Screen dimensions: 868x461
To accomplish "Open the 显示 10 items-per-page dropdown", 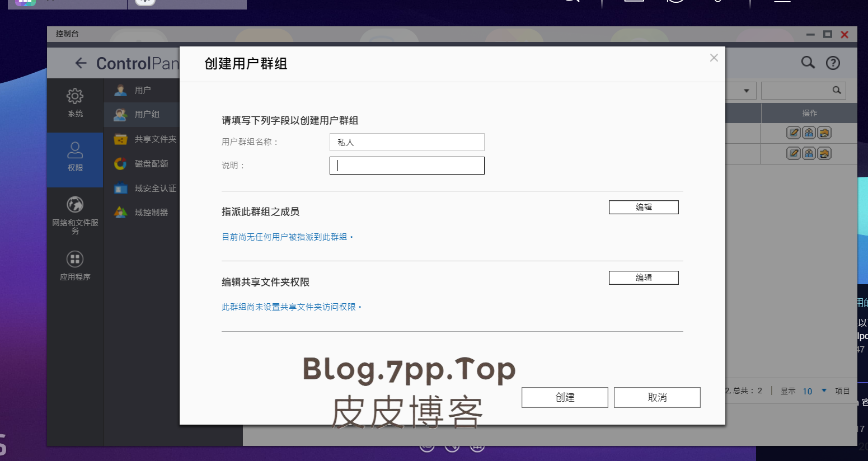I will coord(815,391).
